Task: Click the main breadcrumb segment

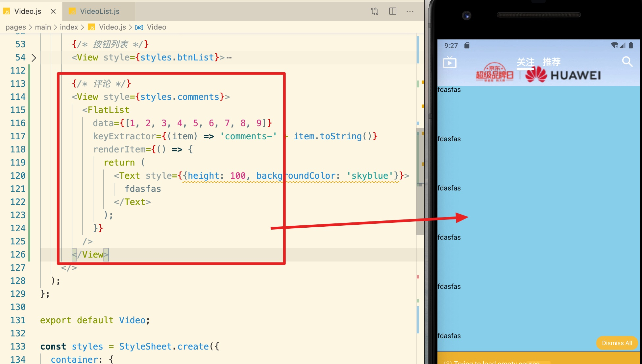Action: 43,27
